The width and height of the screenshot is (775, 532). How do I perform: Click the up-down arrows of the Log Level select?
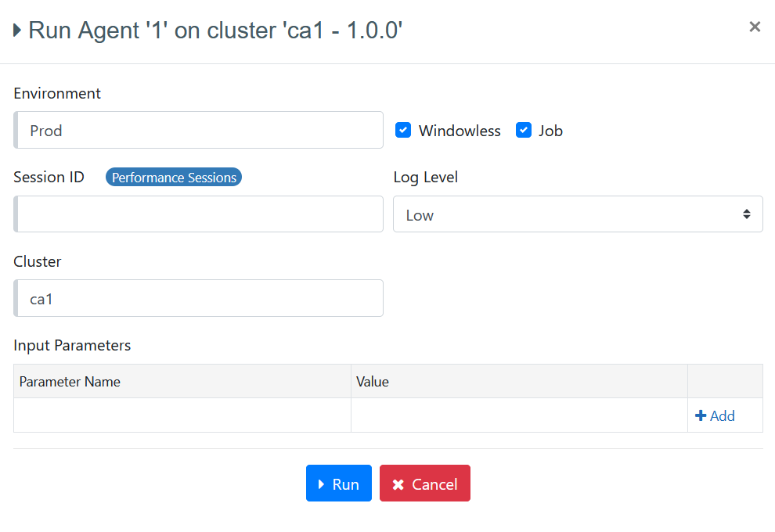[747, 214]
